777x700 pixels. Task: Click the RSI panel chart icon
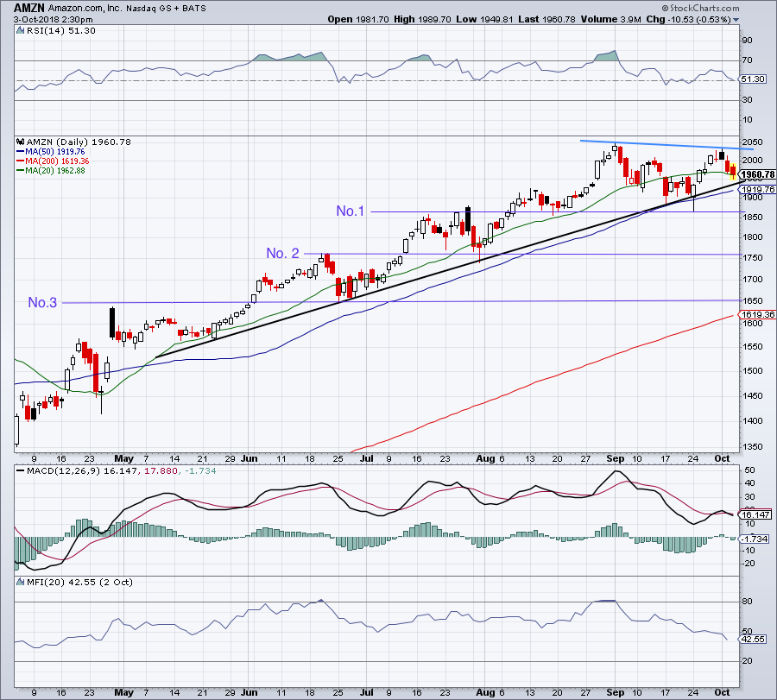click(21, 30)
